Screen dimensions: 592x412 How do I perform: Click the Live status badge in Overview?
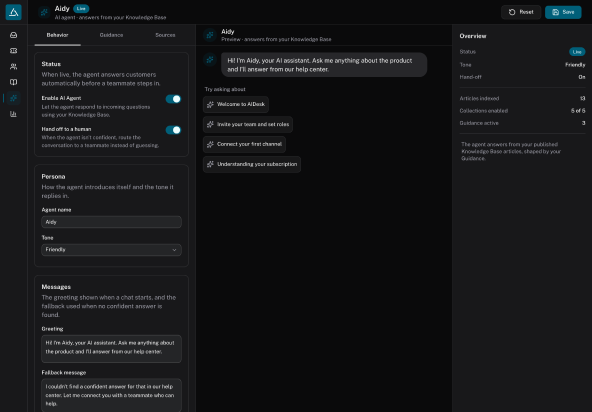[x=577, y=52]
